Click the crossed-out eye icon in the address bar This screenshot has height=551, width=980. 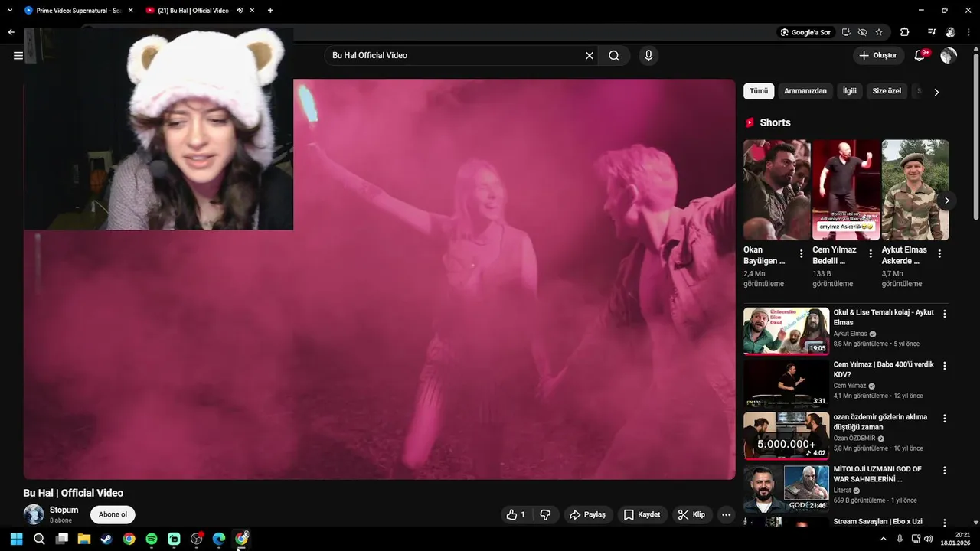coord(862,32)
